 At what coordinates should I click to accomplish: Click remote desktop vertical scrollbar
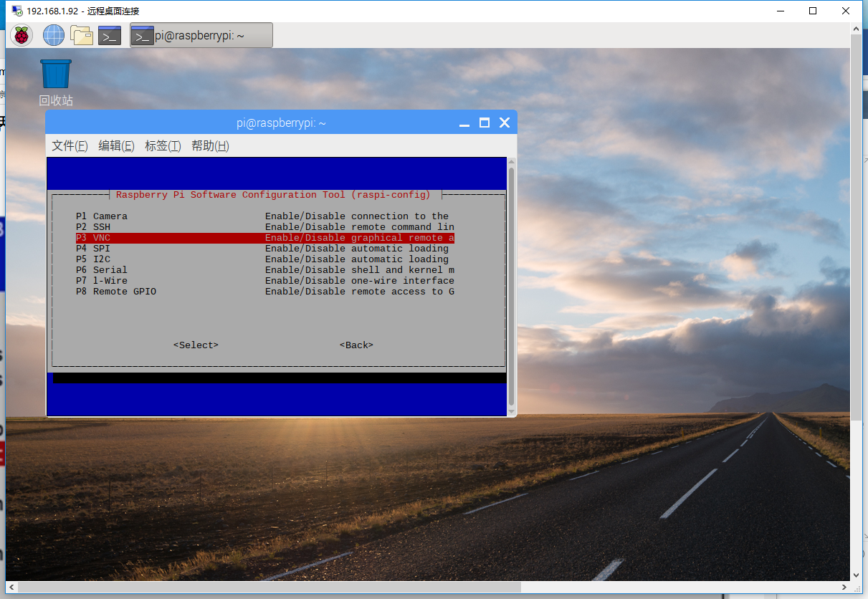click(857, 226)
